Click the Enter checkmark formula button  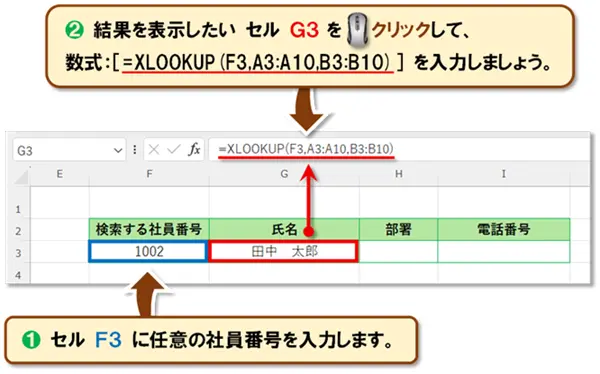pos(174,150)
